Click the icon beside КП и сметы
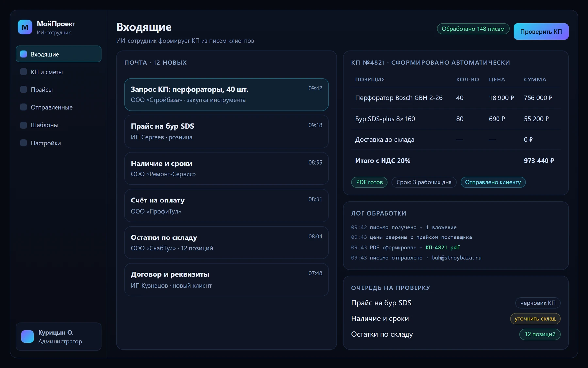This screenshot has height=368, width=588. click(24, 72)
